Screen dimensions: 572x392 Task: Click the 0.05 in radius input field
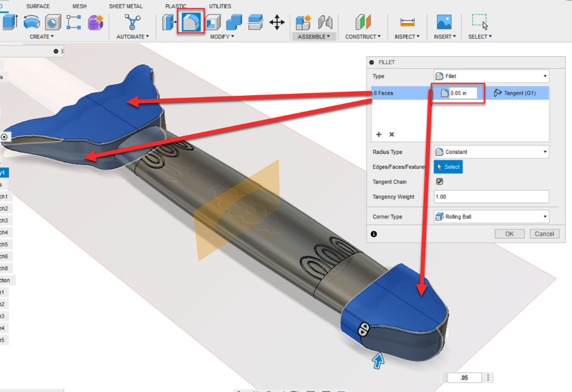(462, 93)
